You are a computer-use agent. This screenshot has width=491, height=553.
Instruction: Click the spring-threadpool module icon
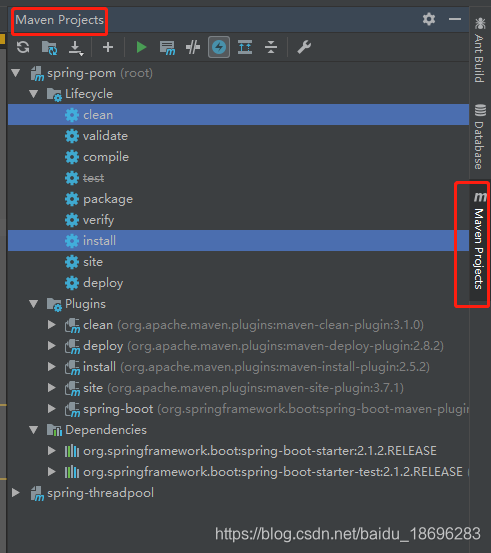[x=37, y=493]
